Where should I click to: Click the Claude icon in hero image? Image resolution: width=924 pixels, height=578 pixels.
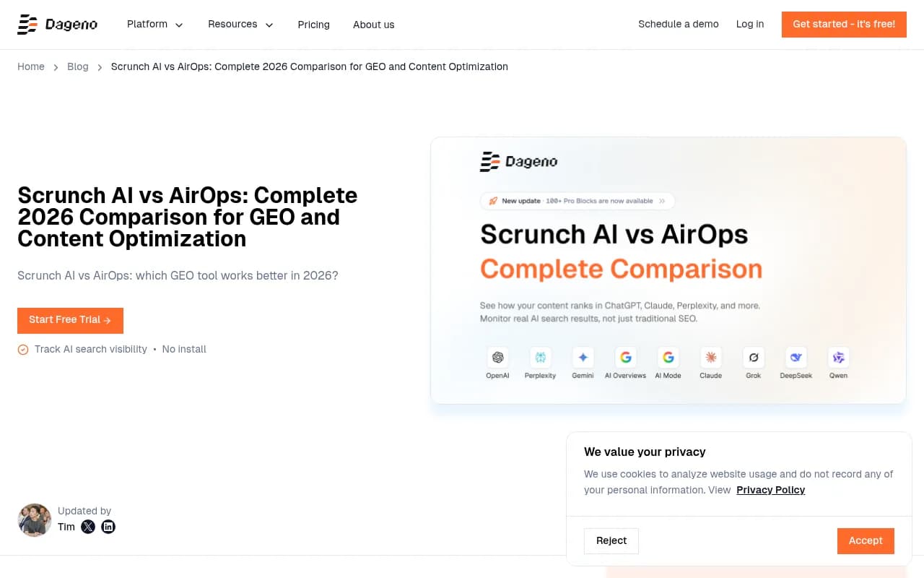(x=711, y=357)
